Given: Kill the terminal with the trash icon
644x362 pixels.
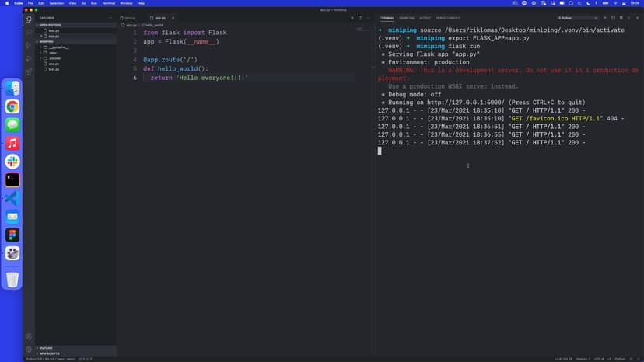Looking at the screenshot, I should [x=621, y=17].
